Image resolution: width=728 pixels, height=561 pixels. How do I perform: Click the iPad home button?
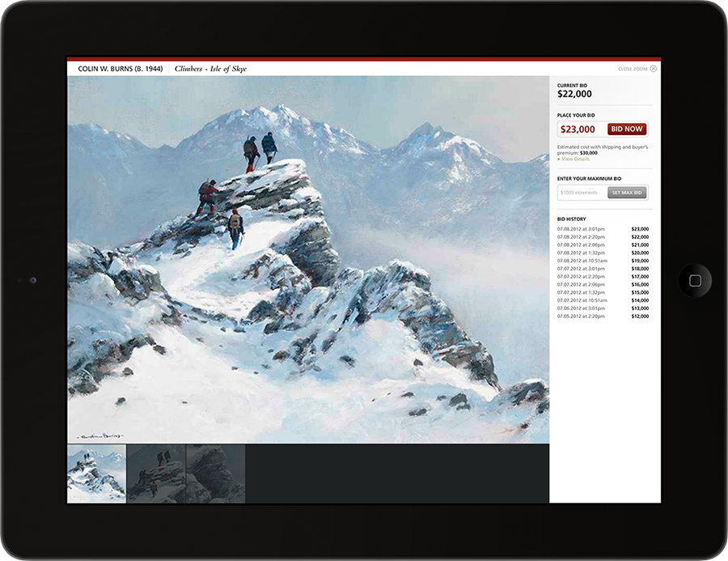click(695, 280)
